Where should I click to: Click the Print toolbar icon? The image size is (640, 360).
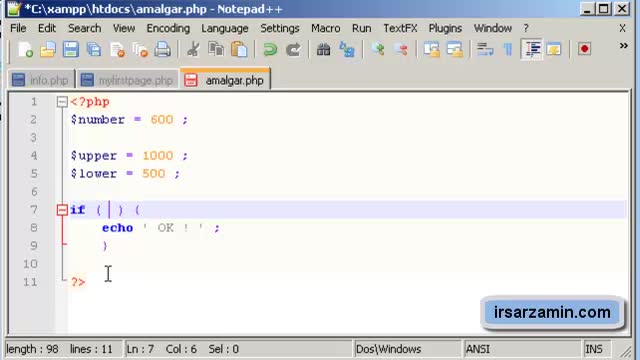[162, 49]
